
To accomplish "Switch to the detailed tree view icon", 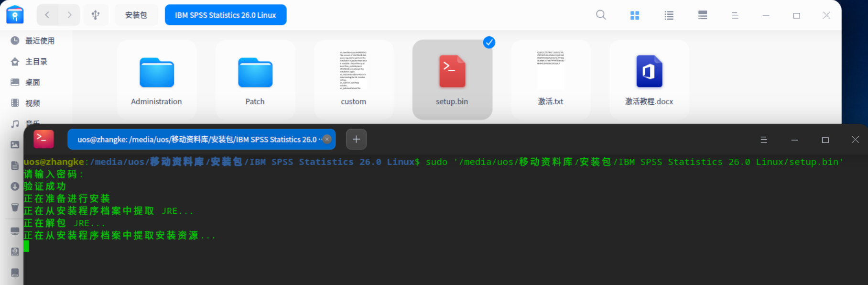I will tap(703, 15).
